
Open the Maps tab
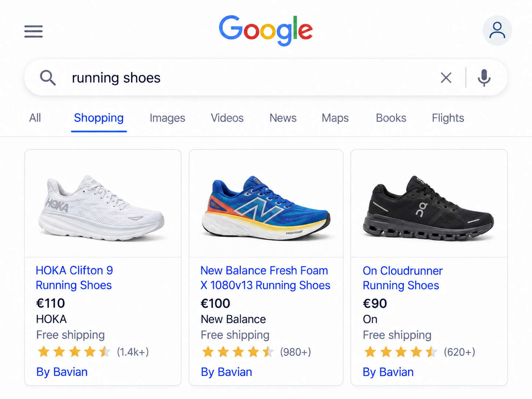335,118
